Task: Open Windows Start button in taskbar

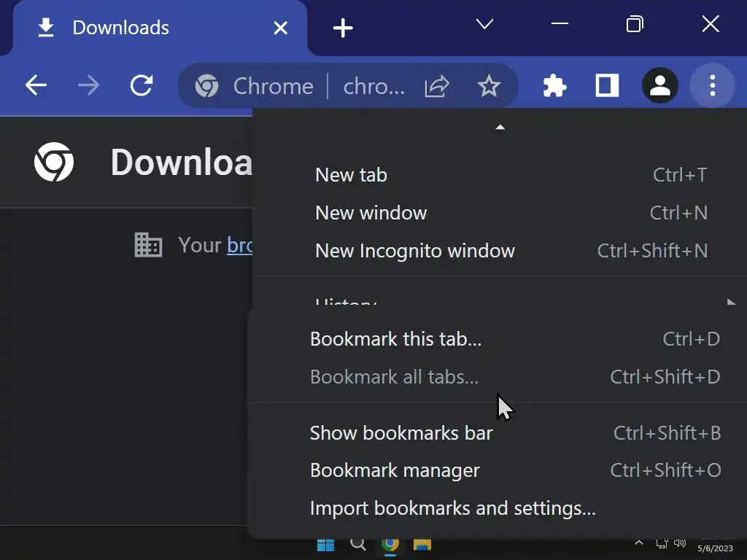Action: (x=326, y=545)
